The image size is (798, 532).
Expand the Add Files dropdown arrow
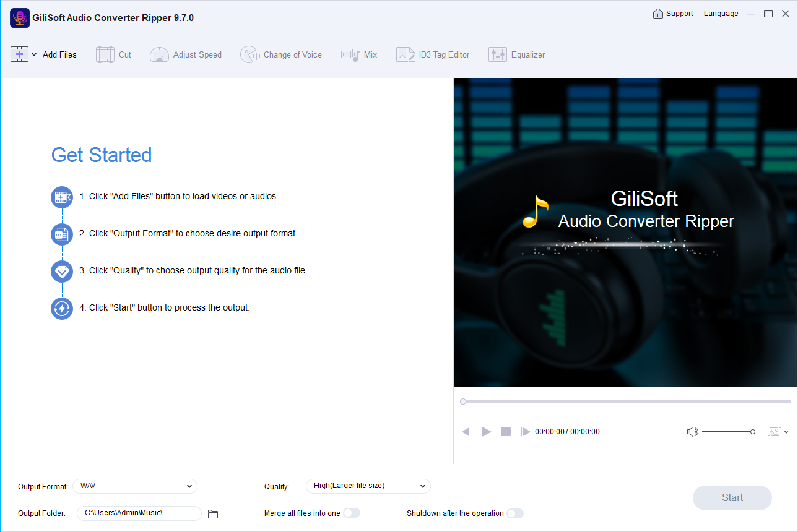pos(34,54)
